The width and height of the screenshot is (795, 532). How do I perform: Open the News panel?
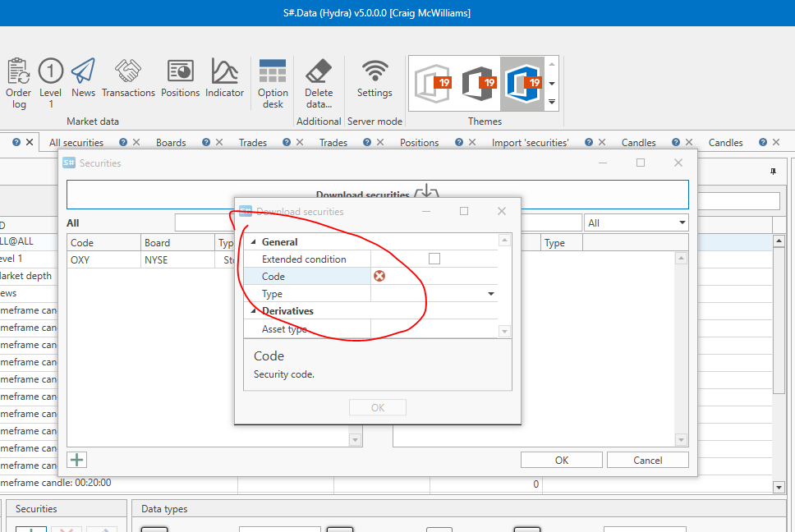(x=83, y=78)
